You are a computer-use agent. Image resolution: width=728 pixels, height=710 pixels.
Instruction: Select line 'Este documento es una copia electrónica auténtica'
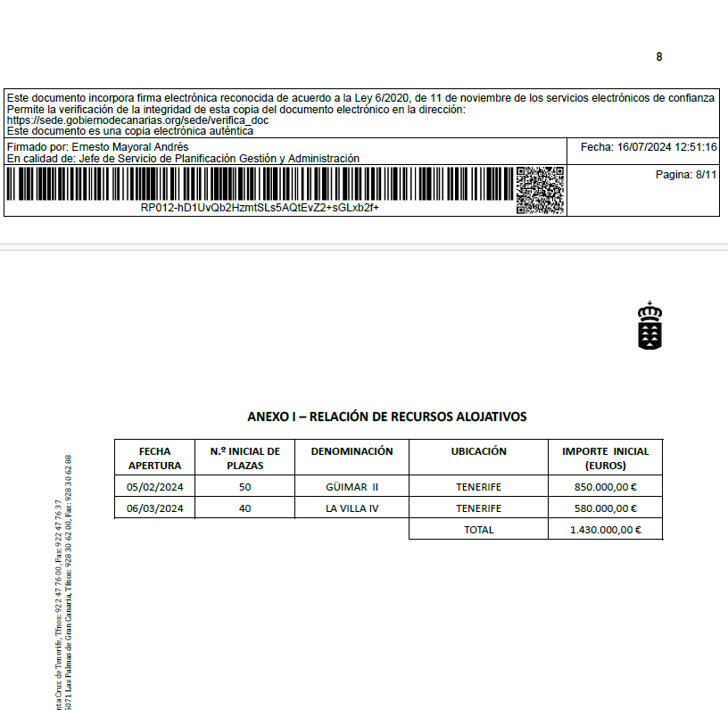coord(130,131)
